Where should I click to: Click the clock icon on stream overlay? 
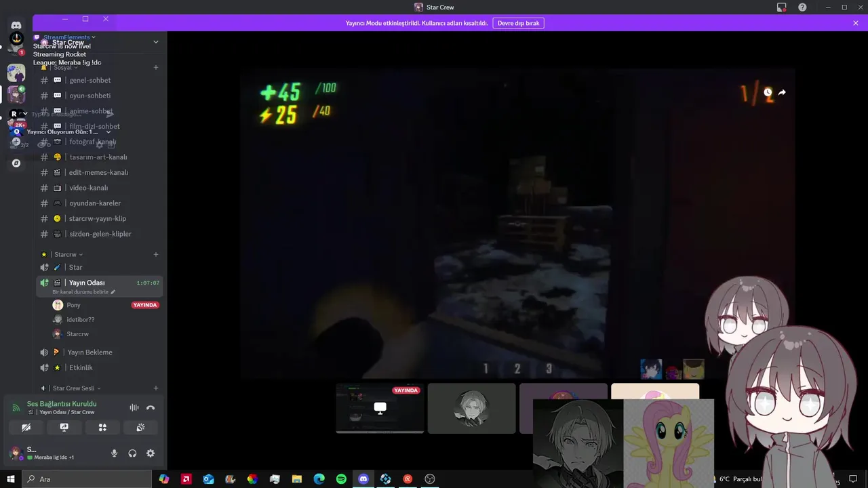[x=768, y=92]
